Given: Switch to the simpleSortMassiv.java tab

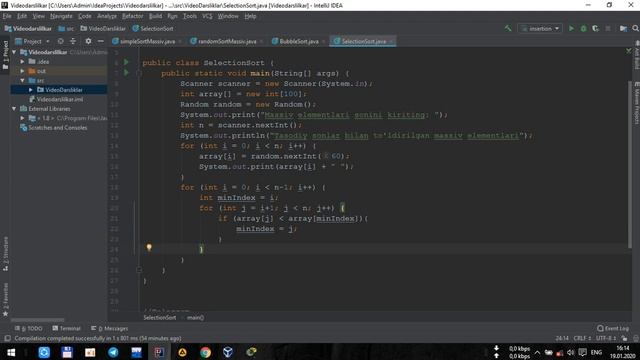Looking at the screenshot, I should (x=147, y=41).
